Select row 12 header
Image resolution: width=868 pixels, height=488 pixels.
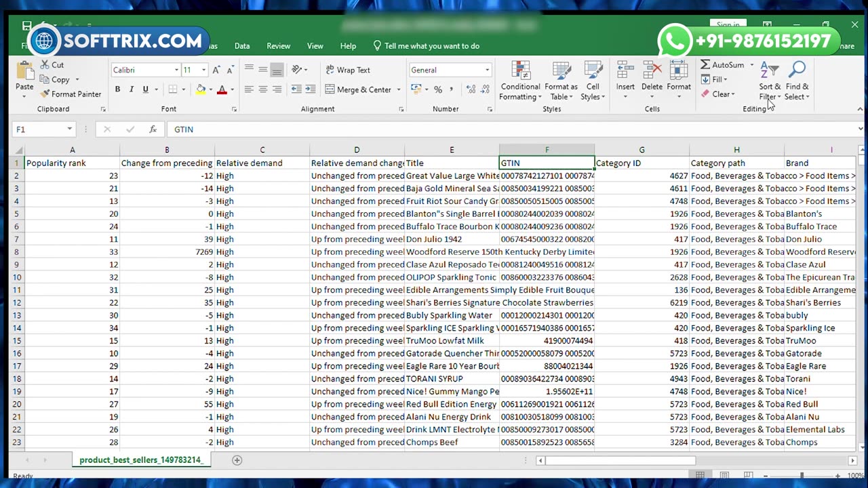click(x=16, y=303)
